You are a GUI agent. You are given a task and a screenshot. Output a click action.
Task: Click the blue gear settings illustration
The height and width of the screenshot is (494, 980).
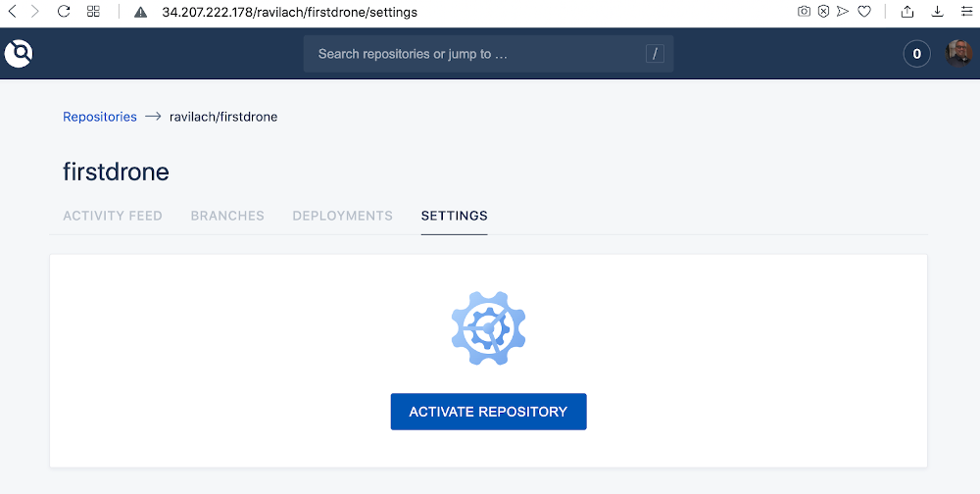click(488, 328)
